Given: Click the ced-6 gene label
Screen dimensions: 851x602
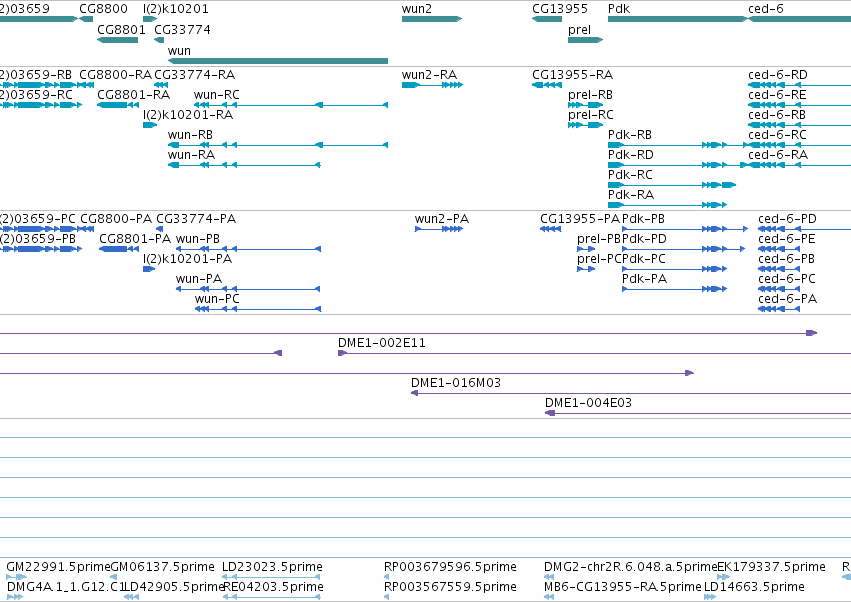Looking at the screenshot, I should (x=765, y=9).
